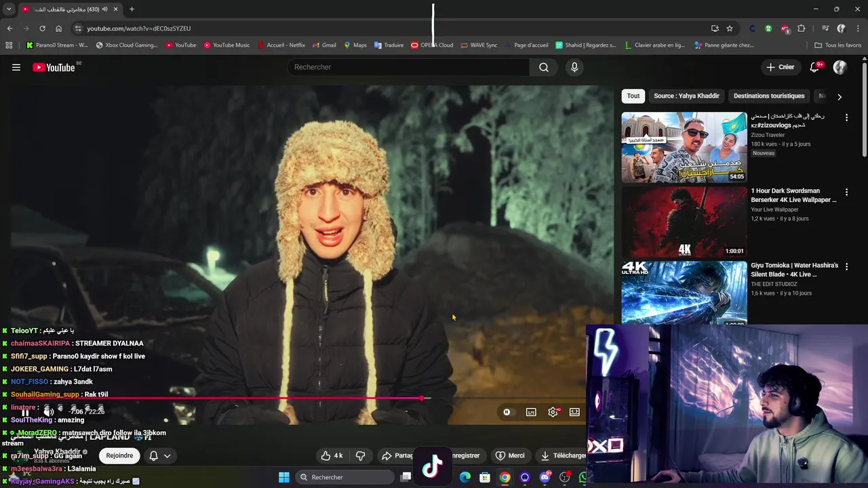Select the Tout filter chip
This screenshot has width=868, height=488.
click(633, 96)
